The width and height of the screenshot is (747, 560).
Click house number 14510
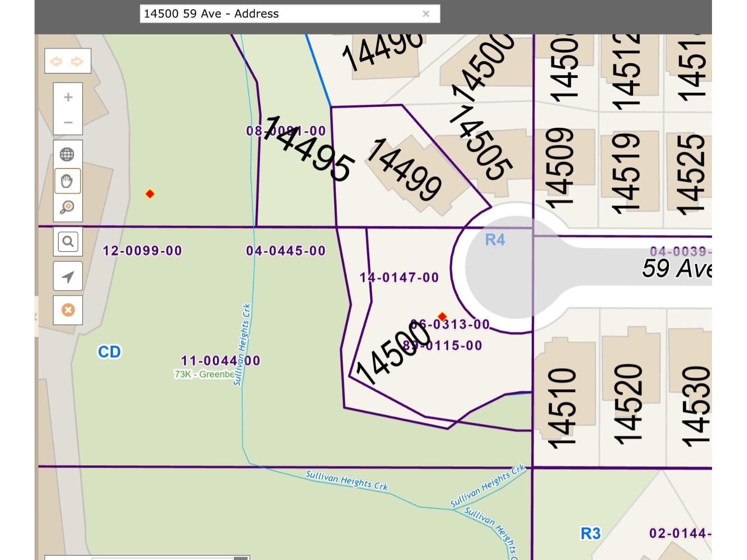[562, 408]
